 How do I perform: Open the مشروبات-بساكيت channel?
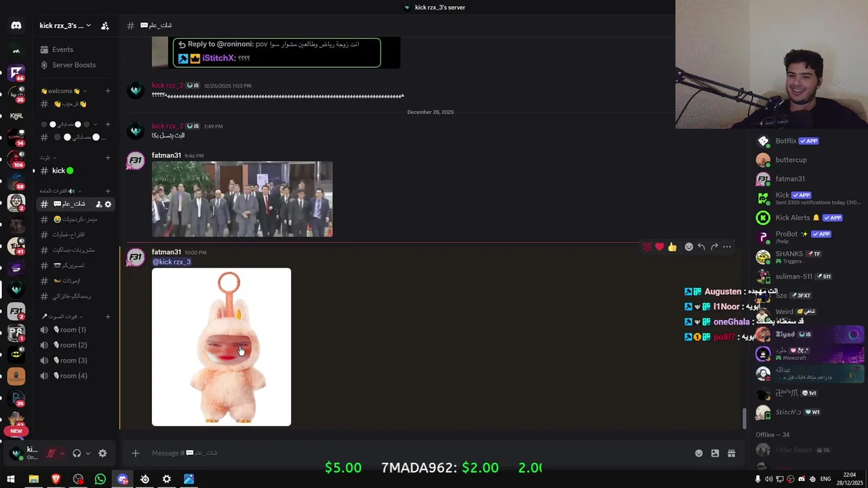click(75, 250)
